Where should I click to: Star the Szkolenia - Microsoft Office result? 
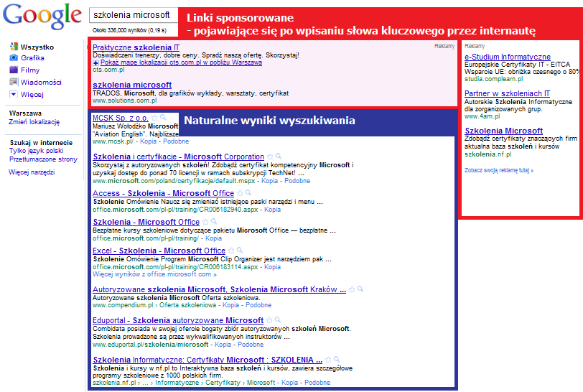click(x=205, y=221)
